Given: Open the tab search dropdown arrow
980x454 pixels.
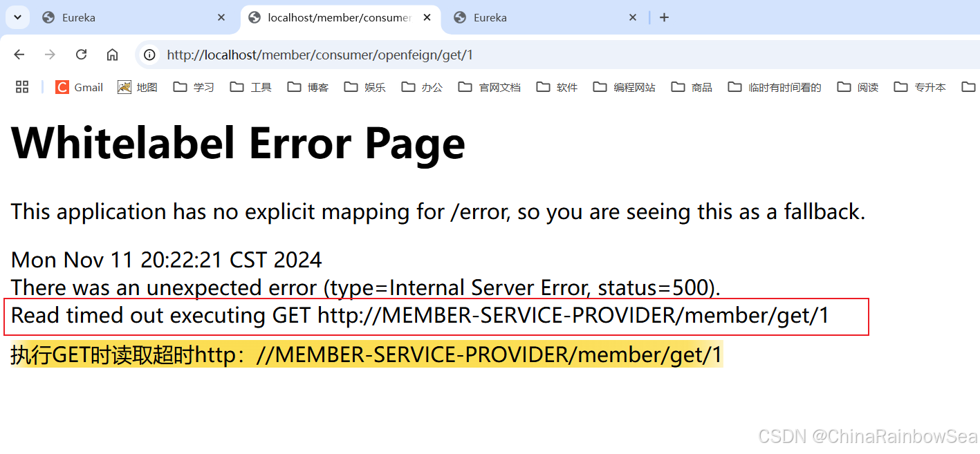Looking at the screenshot, I should click(17, 17).
